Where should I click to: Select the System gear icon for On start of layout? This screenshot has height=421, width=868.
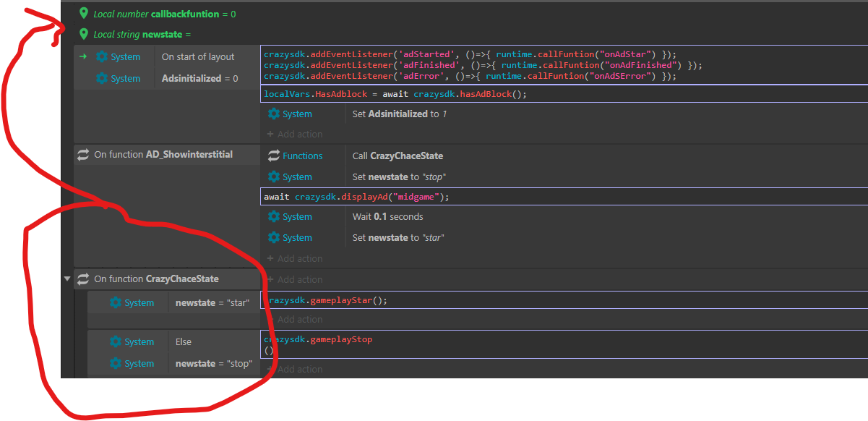(x=102, y=56)
